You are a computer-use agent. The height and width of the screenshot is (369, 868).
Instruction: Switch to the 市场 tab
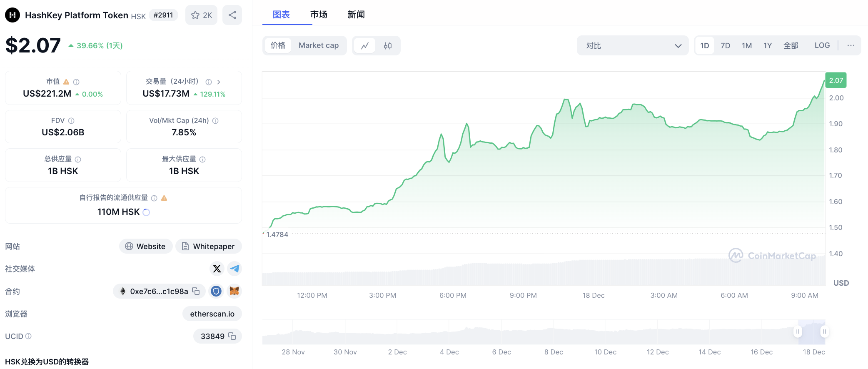click(x=319, y=15)
